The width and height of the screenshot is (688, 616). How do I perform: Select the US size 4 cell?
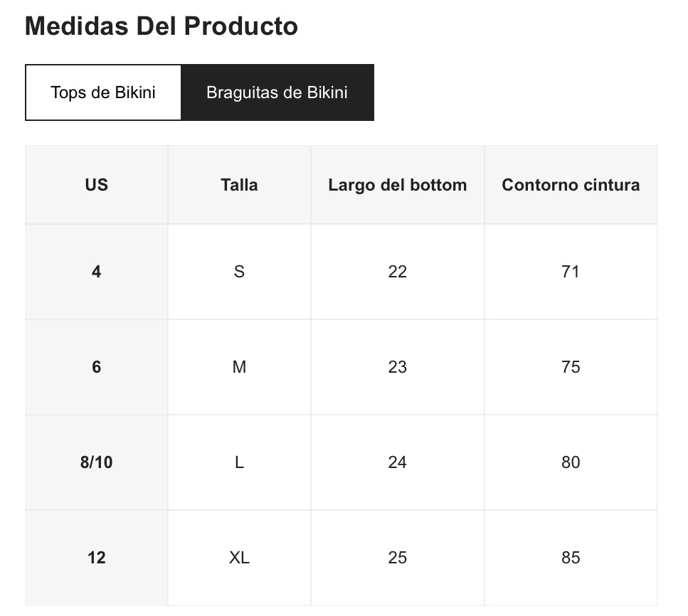pyautogui.click(x=97, y=272)
